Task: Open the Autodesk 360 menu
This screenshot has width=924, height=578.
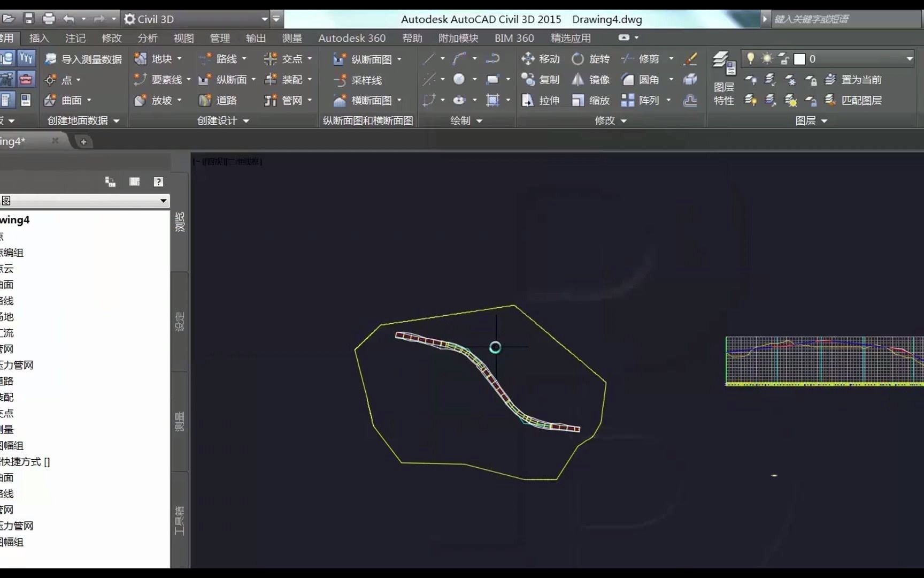Action: click(351, 38)
